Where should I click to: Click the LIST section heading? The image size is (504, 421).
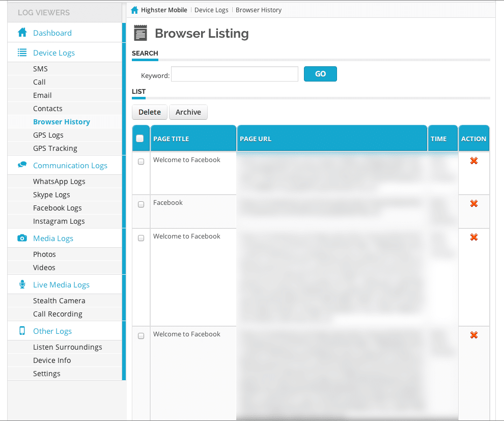138,91
